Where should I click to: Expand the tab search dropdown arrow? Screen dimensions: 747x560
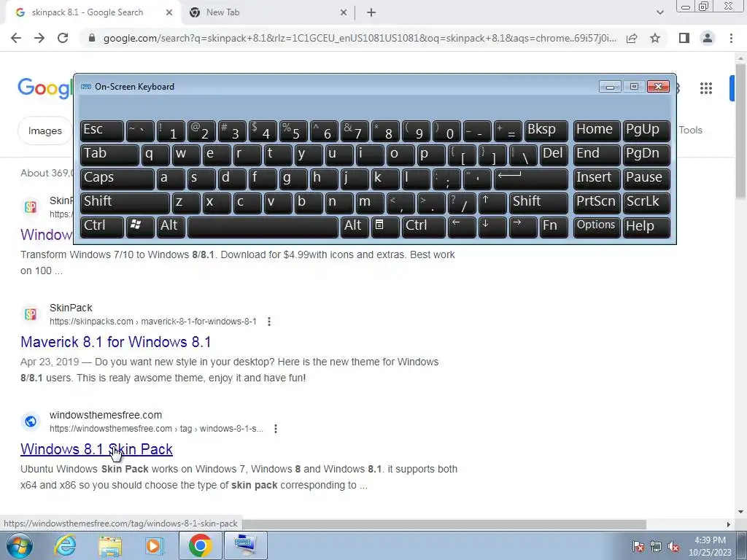[x=659, y=13]
